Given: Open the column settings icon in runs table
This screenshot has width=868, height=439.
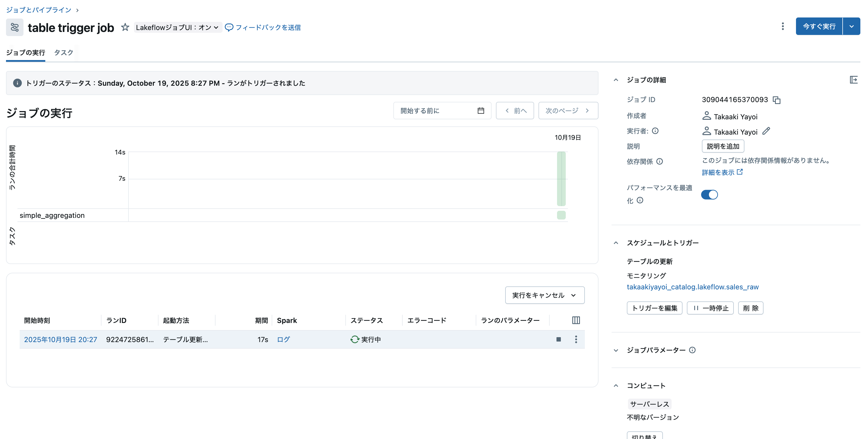Looking at the screenshot, I should point(576,320).
